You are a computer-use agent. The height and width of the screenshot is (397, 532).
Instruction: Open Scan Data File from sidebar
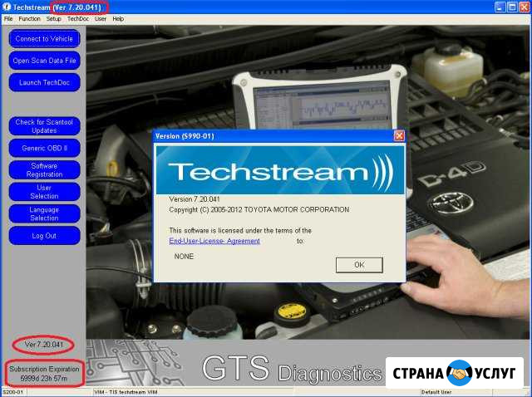[44, 61]
